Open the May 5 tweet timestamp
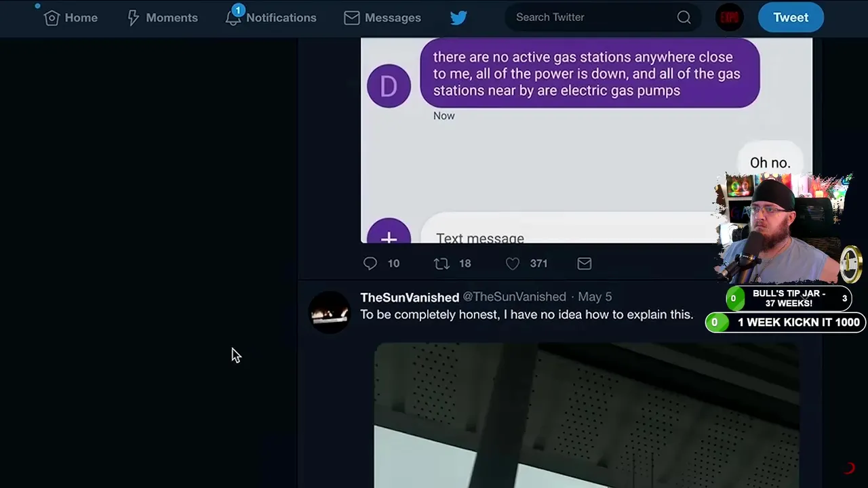This screenshot has height=488, width=868. click(x=595, y=297)
